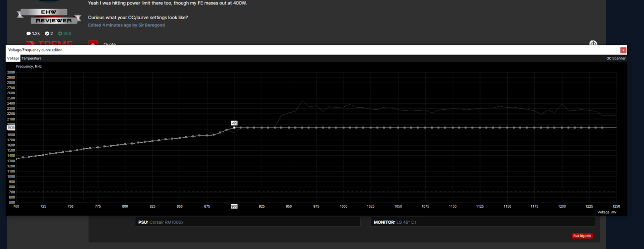This screenshot has height=249, width=644.
Task: Click the highlighted 1935 frequency axis label
Action: [x=11, y=128]
